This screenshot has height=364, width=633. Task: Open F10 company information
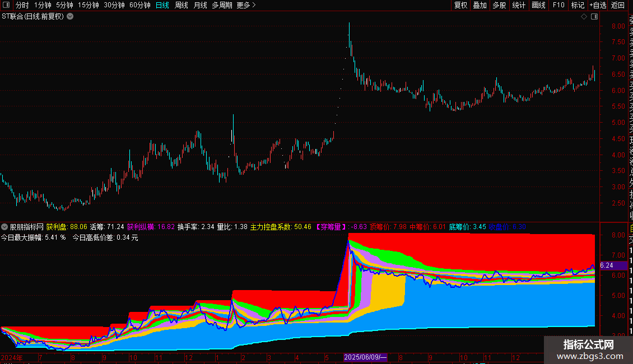point(558,5)
